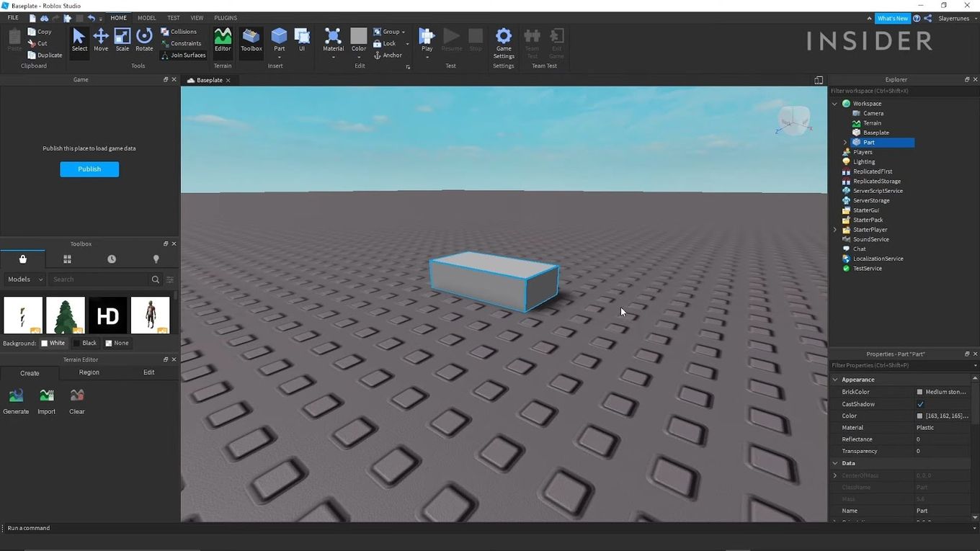Screen dimensions: 980x551
Task: Click Duplicate in clipboard group
Action: 45,55
